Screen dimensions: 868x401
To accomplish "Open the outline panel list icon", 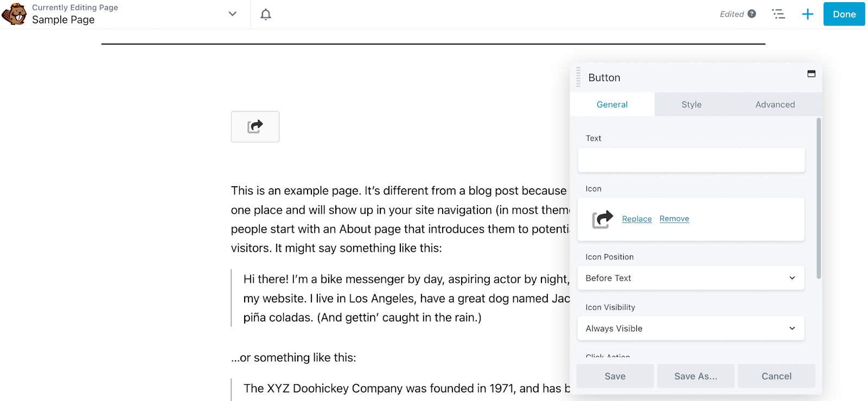I will [778, 14].
